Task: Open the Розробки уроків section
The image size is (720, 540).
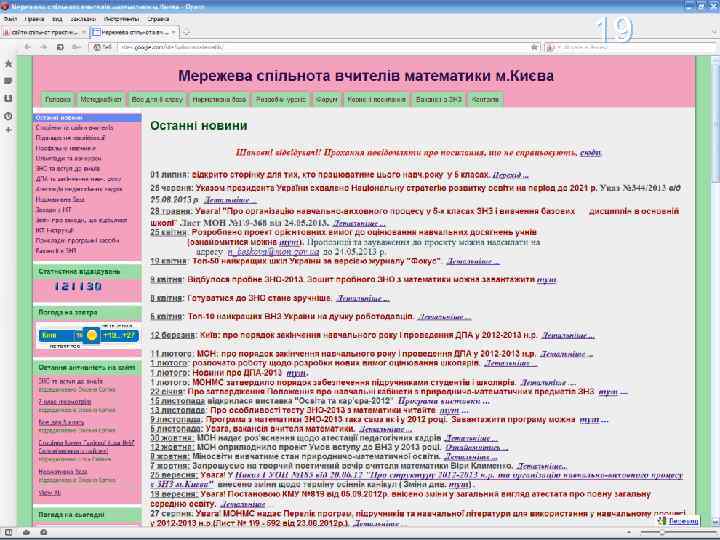Action: [x=282, y=99]
